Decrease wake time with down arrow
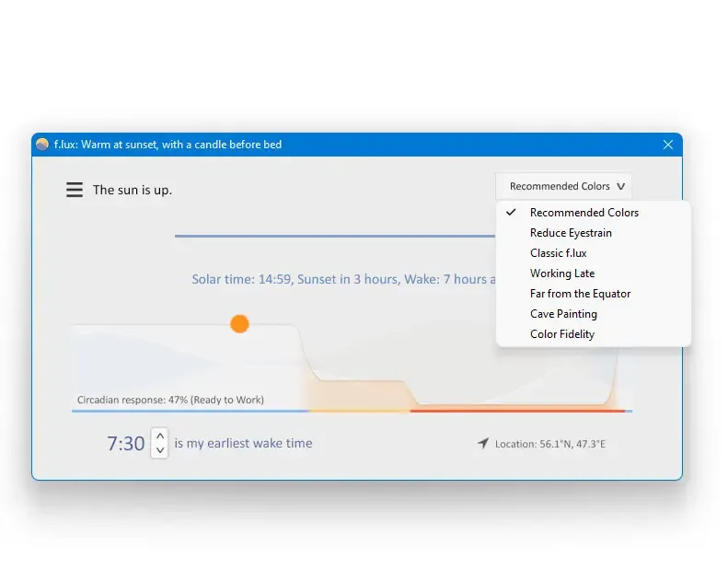728x570 pixels. coord(160,449)
